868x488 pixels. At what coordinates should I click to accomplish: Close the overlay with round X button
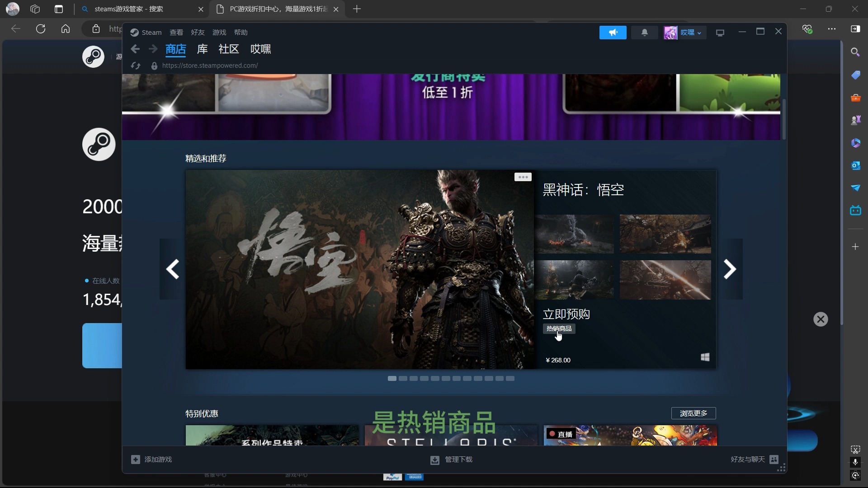click(x=821, y=319)
